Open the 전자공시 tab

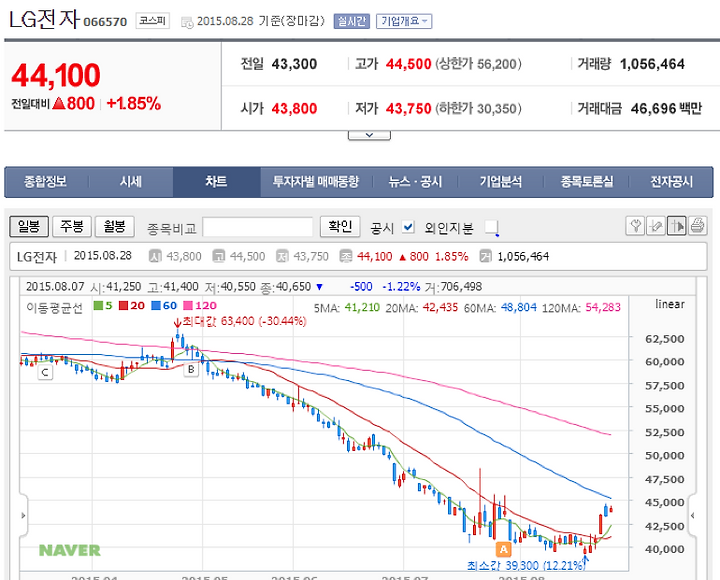coord(671,182)
